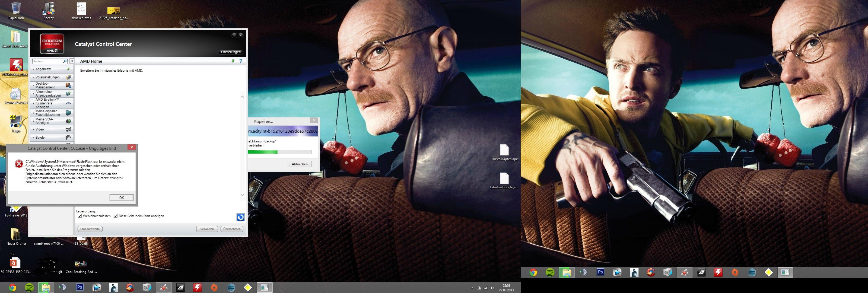Click the refresh icon in Catalyst
Image resolution: width=868 pixels, height=293 pixels.
pos(240,217)
